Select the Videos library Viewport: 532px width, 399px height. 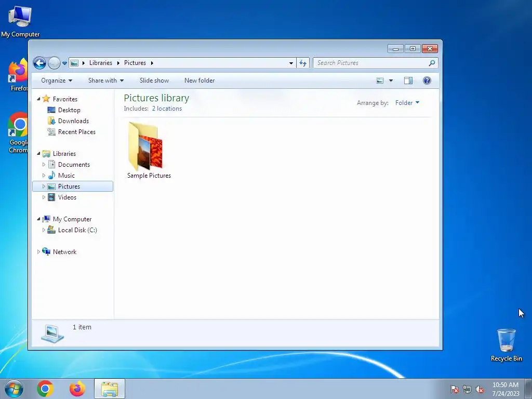[67, 197]
